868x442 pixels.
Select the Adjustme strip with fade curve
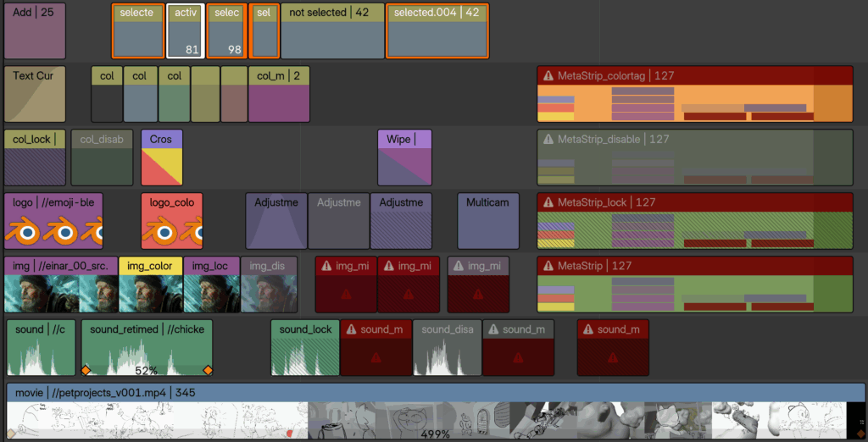pos(276,221)
